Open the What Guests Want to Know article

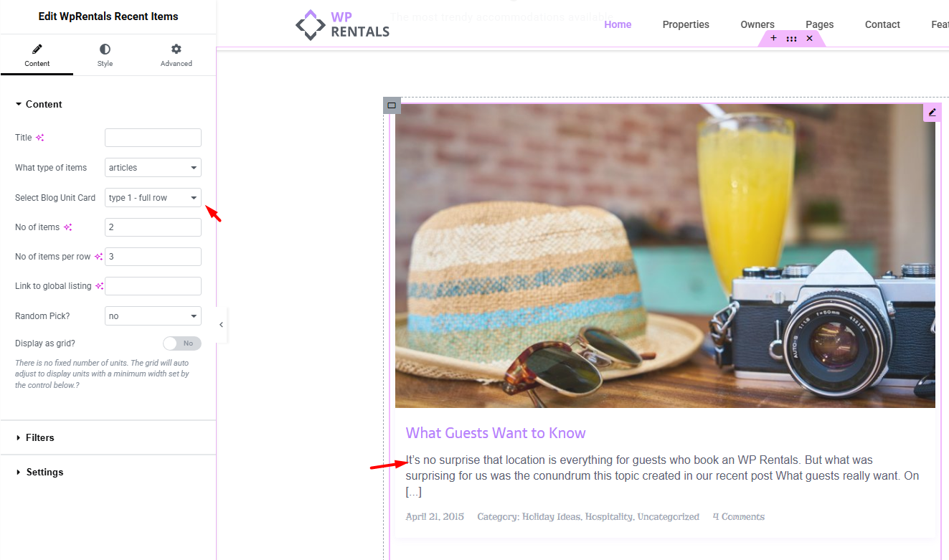[495, 433]
